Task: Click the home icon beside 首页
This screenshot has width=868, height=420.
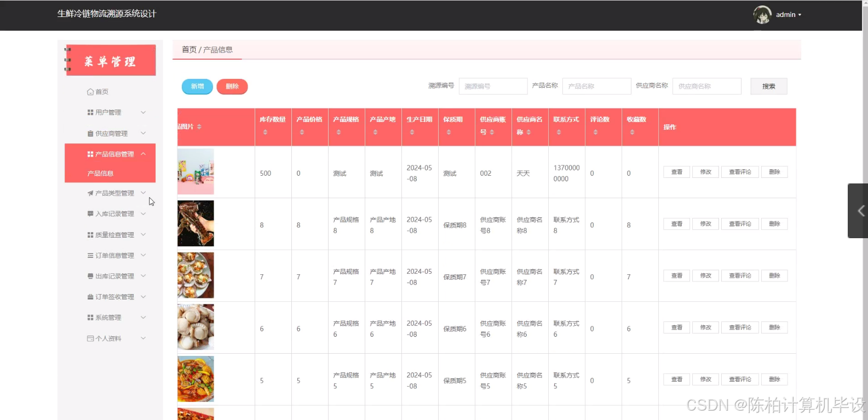Action: tap(90, 92)
